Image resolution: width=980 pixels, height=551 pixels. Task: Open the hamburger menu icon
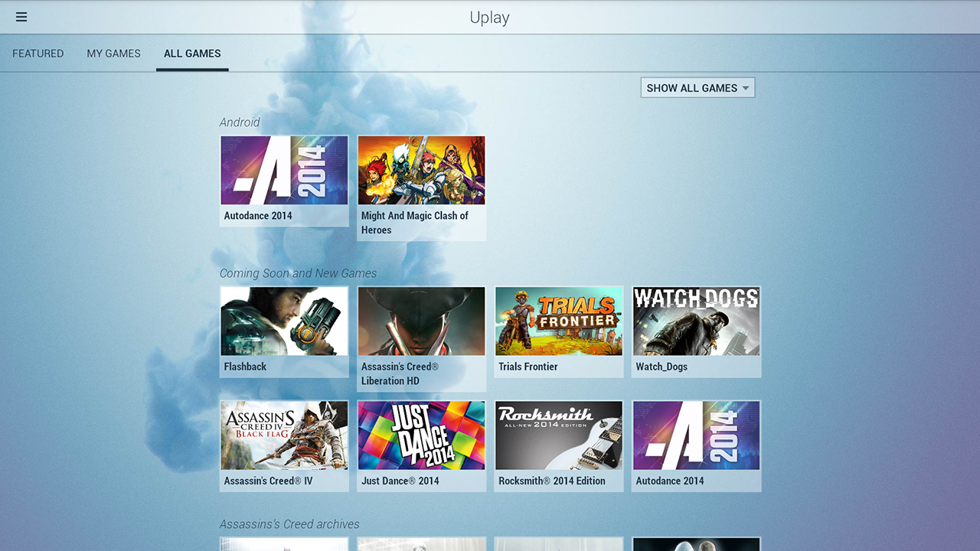(21, 17)
